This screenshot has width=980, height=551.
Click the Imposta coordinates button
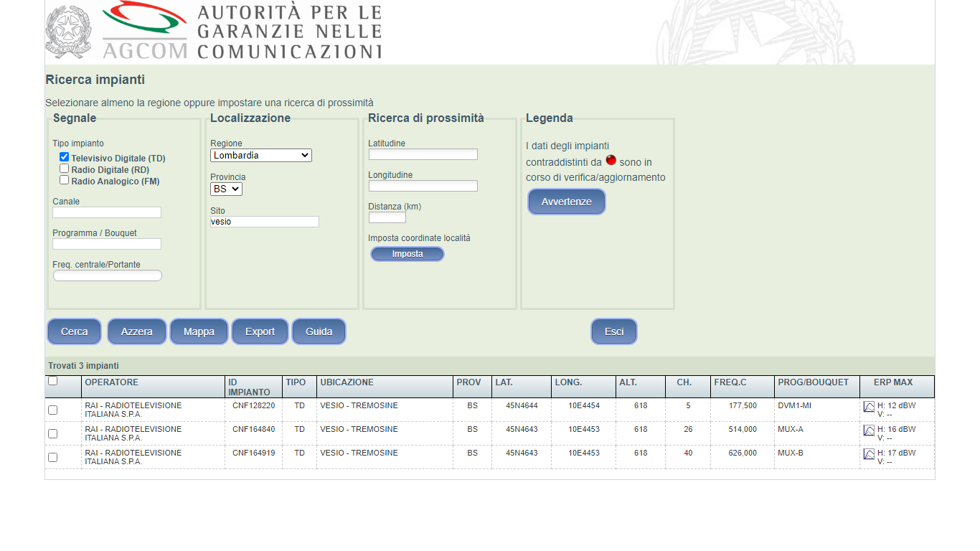(x=407, y=254)
